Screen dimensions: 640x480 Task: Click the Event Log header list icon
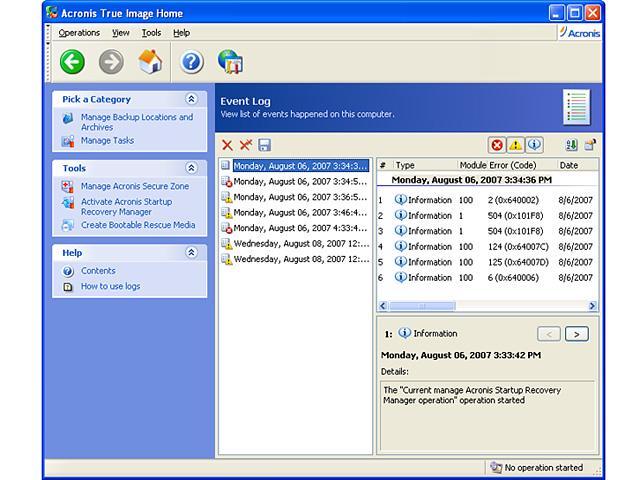tap(576, 107)
